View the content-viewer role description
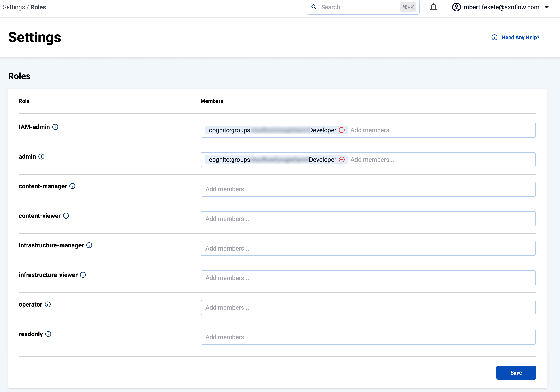The width and height of the screenshot is (560, 392). [66, 216]
